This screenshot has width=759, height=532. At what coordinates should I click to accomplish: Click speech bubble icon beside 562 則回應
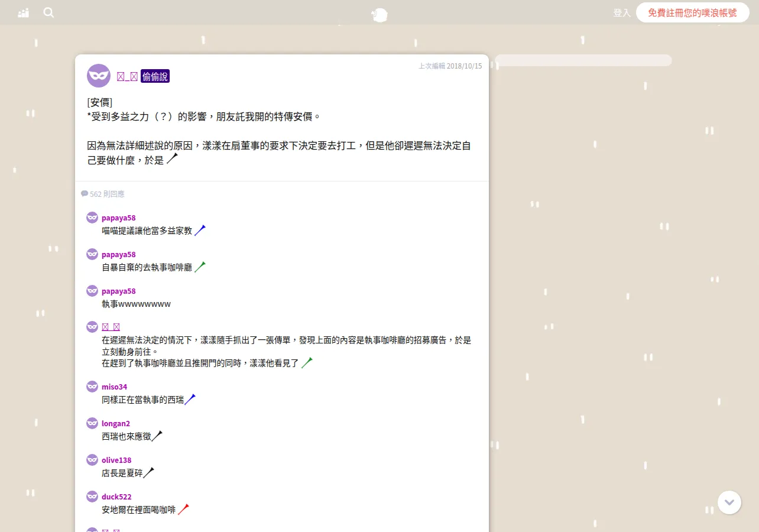85,194
